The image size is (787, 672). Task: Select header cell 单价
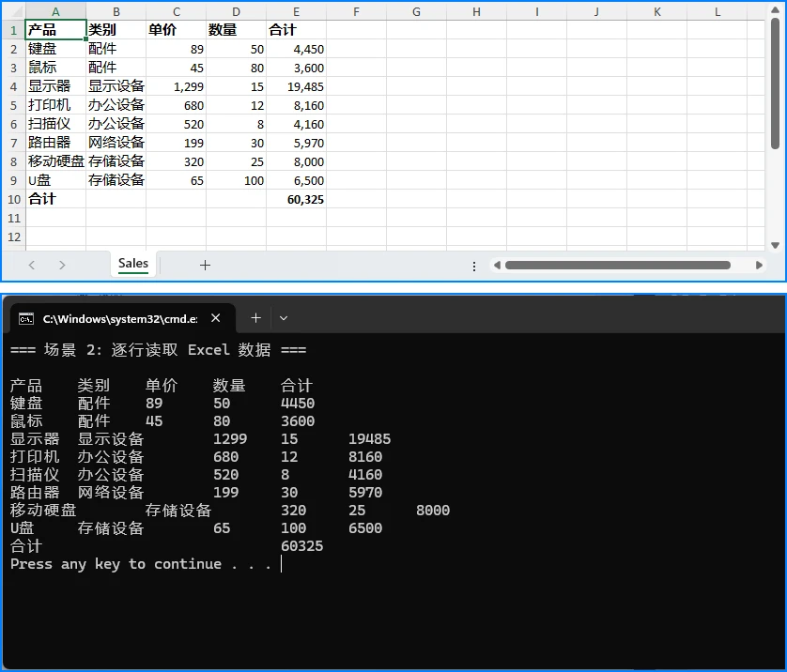tap(177, 30)
